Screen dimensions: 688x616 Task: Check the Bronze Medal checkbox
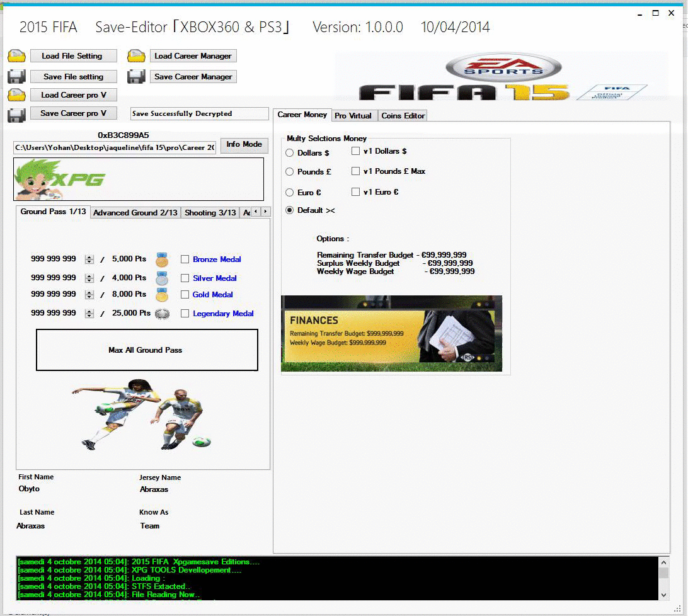click(185, 259)
